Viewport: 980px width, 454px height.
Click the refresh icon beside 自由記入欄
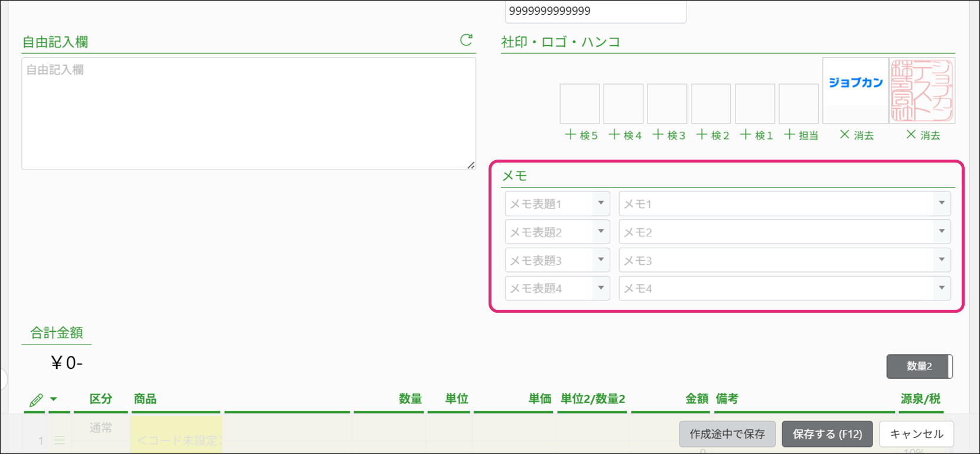pyautogui.click(x=466, y=40)
